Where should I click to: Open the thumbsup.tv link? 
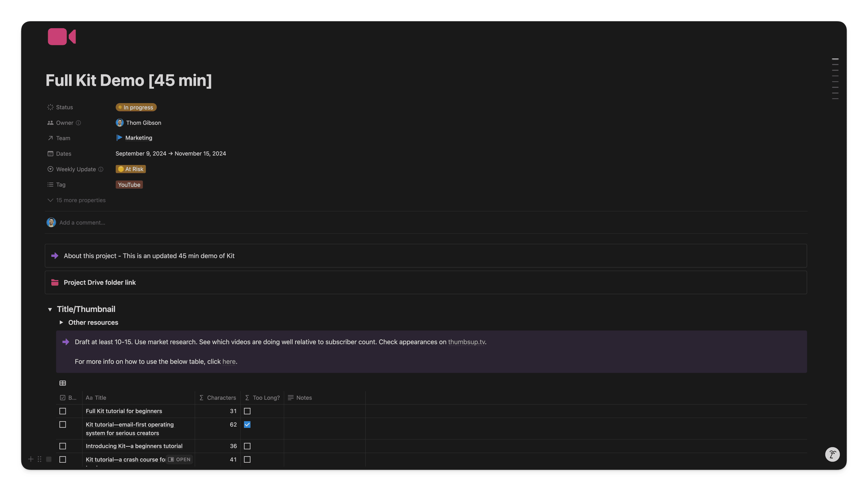coord(466,342)
